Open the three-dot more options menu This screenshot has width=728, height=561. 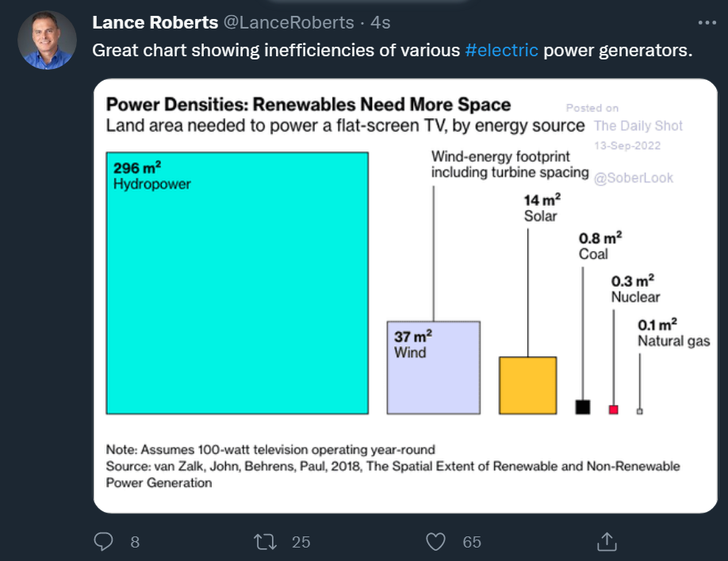coord(707,22)
